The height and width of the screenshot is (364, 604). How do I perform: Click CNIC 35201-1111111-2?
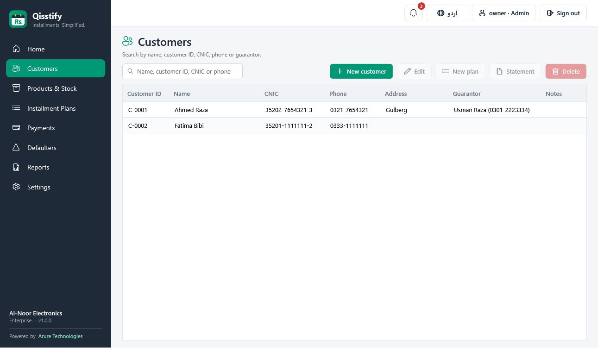click(x=289, y=126)
